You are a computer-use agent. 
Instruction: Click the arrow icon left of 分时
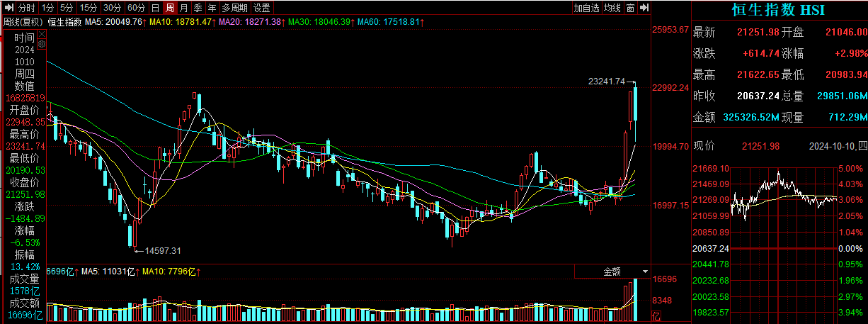(10, 8)
